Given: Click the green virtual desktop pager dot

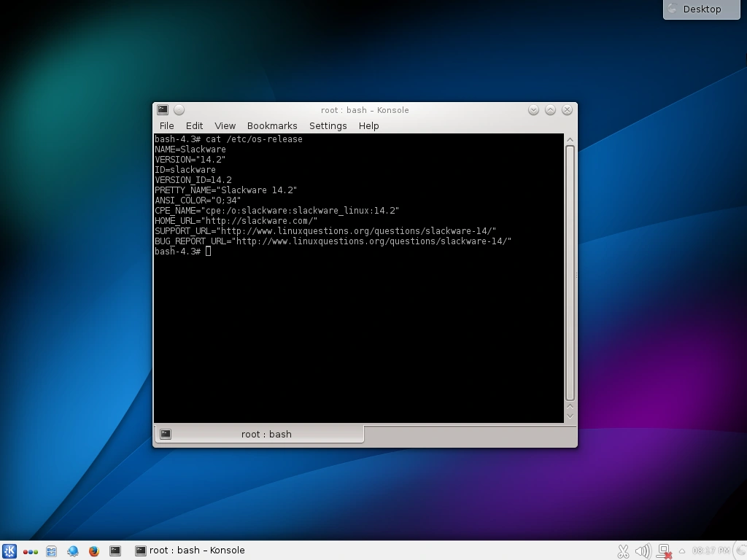Looking at the screenshot, I should click(x=36, y=551).
